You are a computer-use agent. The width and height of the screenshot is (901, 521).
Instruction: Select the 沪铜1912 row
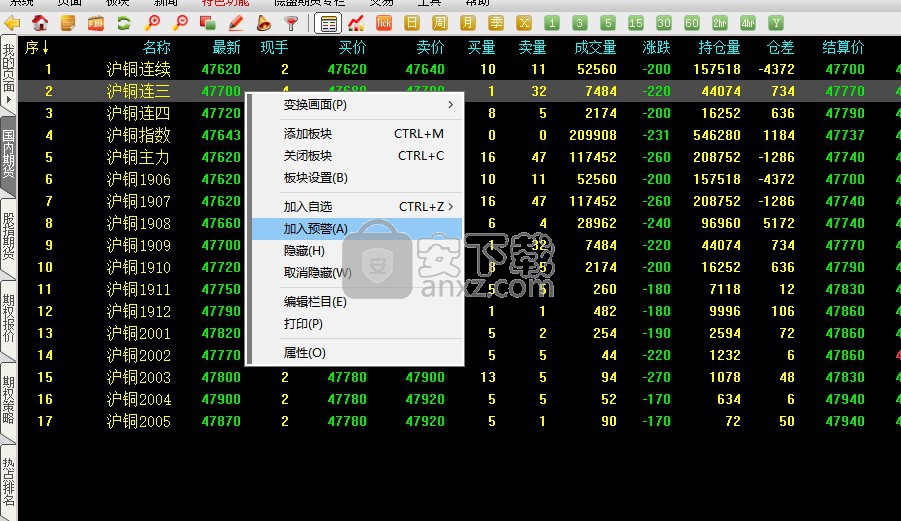pos(459,311)
